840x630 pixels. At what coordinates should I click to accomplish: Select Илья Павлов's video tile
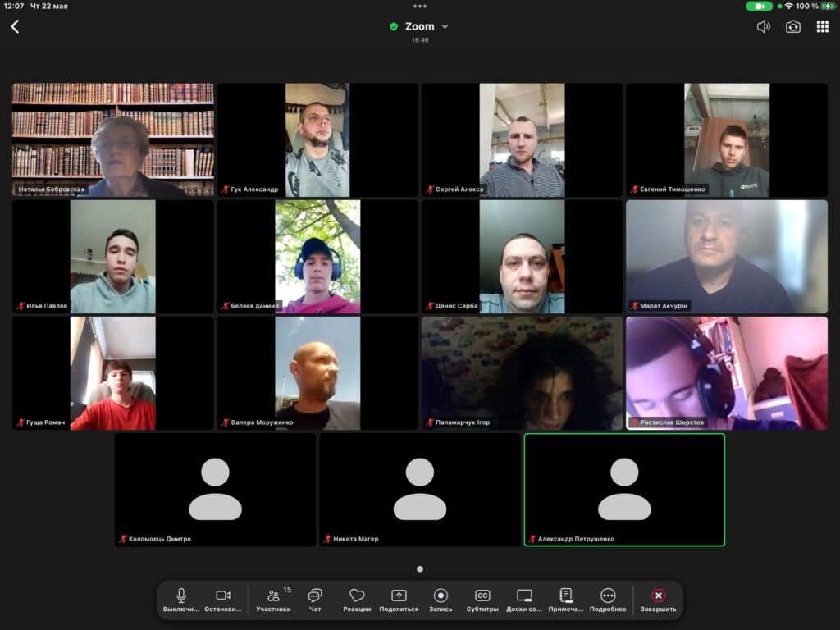pyautogui.click(x=113, y=257)
